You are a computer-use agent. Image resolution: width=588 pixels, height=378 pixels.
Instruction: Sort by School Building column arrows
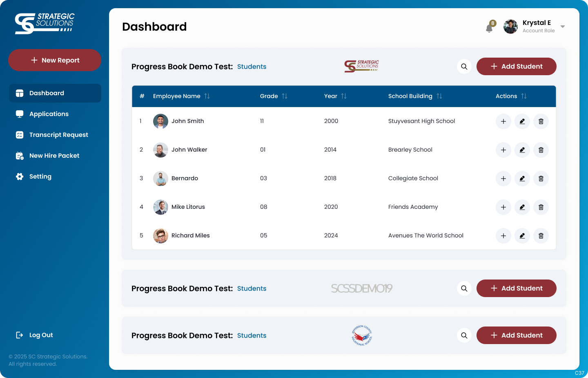439,96
